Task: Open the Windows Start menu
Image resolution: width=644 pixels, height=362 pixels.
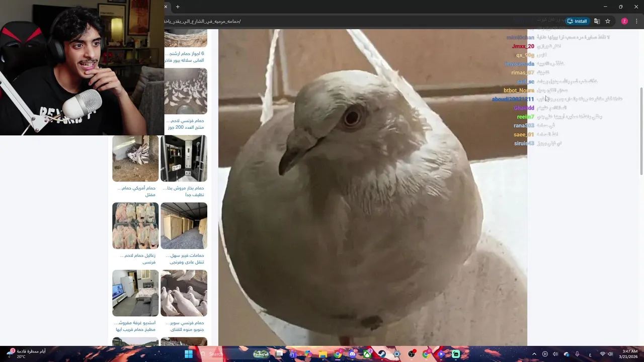Action: [x=188, y=354]
